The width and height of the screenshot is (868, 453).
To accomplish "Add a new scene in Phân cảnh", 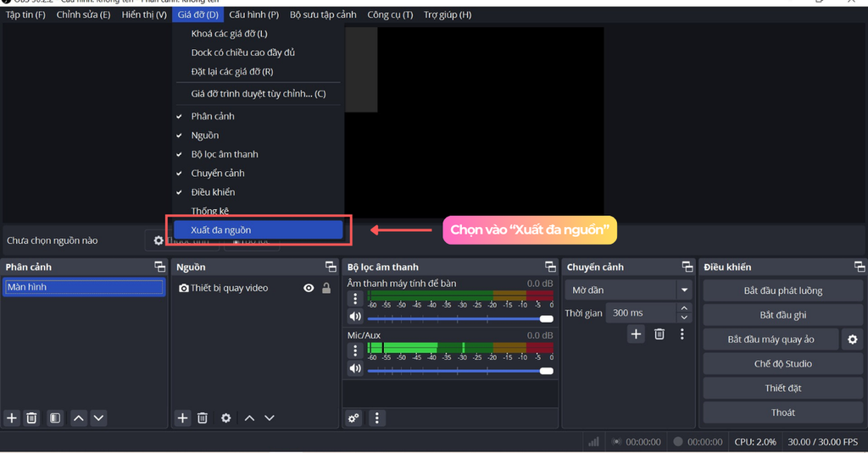I will pyautogui.click(x=12, y=418).
